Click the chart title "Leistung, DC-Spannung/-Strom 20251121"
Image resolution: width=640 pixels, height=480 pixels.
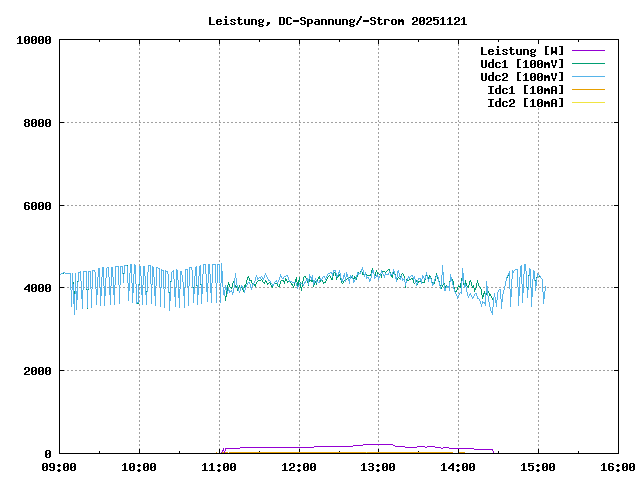point(337,21)
